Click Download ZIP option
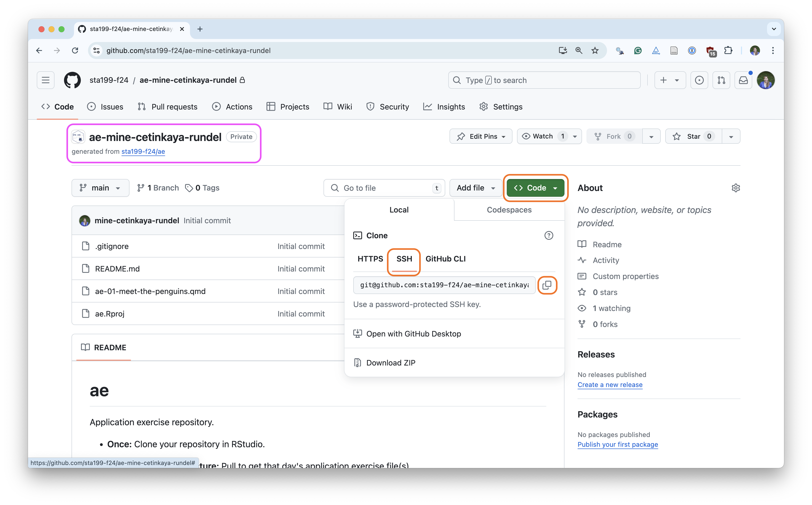The height and width of the screenshot is (505, 812). coord(390,363)
